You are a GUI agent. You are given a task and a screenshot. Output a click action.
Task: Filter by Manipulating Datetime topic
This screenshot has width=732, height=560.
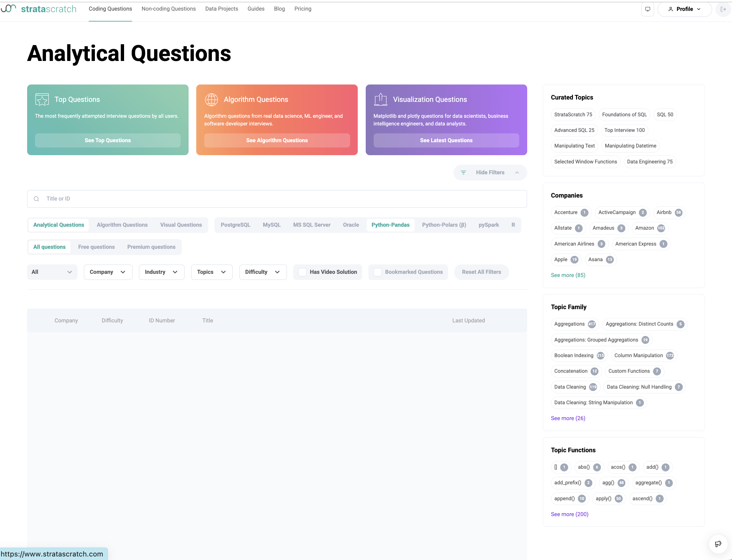(630, 146)
